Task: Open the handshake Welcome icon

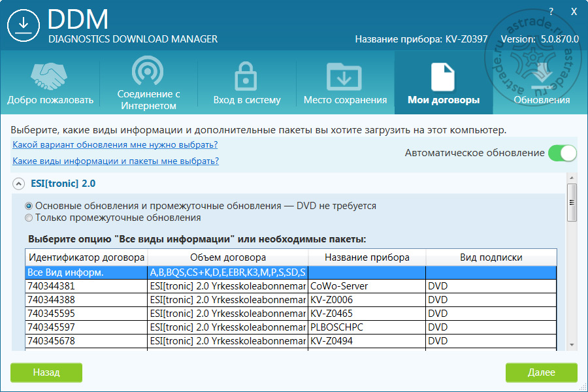Action: tap(49, 76)
